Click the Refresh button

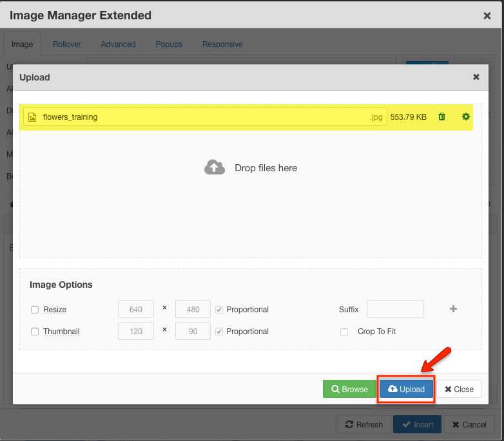[364, 424]
